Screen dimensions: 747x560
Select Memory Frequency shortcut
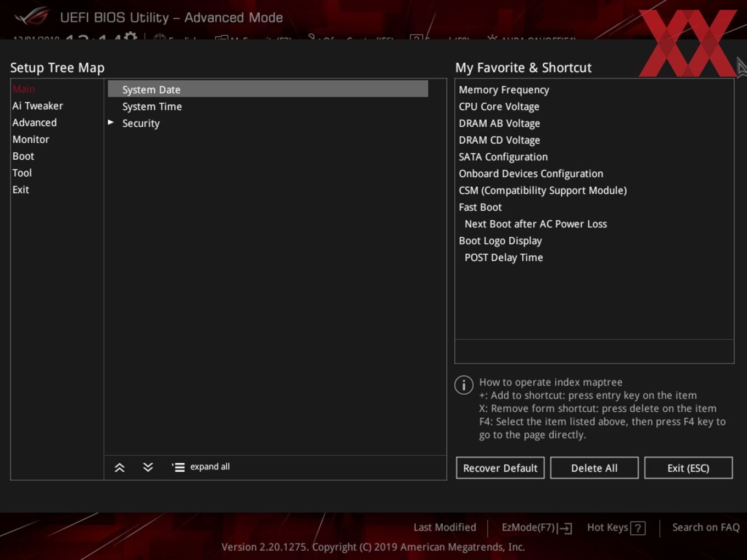[x=504, y=90]
